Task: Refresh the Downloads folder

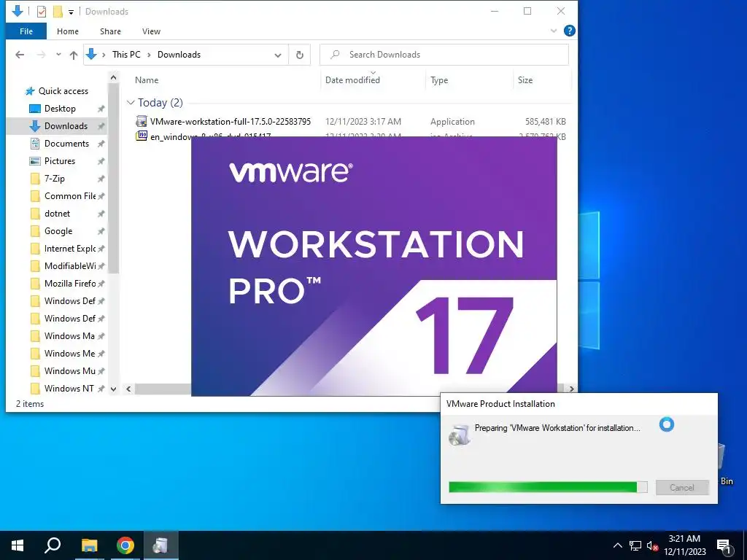Action: [300, 55]
